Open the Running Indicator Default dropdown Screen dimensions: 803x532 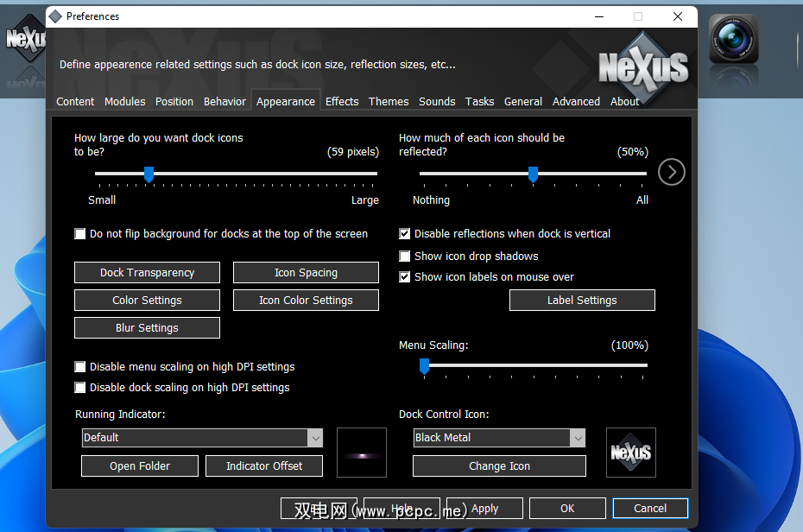pyautogui.click(x=202, y=438)
